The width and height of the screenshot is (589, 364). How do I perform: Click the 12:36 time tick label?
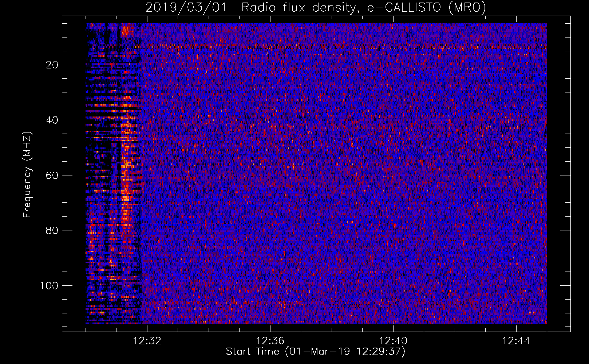270,341
